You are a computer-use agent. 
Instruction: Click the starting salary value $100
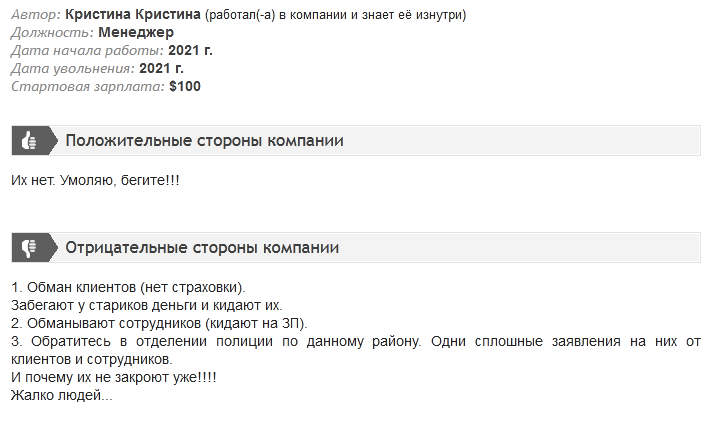click(185, 86)
